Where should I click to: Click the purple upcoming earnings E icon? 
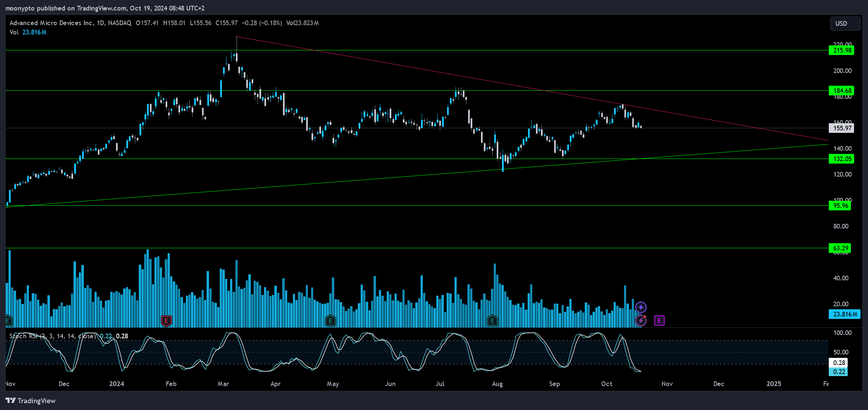(659, 321)
